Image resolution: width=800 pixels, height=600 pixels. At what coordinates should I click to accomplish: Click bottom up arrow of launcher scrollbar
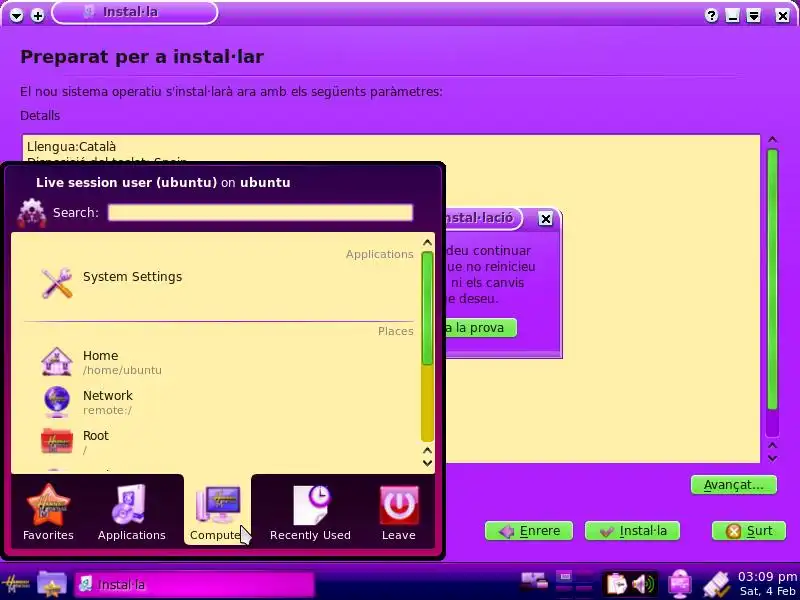[428, 451]
